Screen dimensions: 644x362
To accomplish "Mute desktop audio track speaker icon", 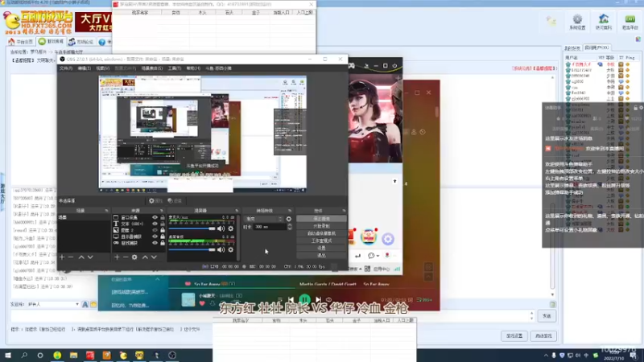I will click(221, 249).
